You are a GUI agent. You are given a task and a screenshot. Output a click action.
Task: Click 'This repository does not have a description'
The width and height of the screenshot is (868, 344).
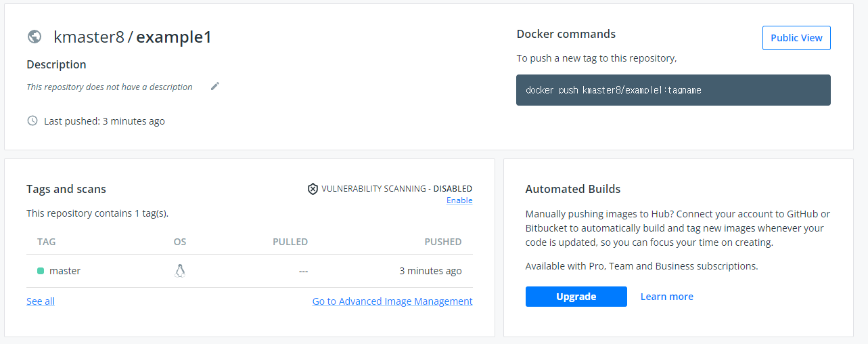pyautogui.click(x=110, y=87)
